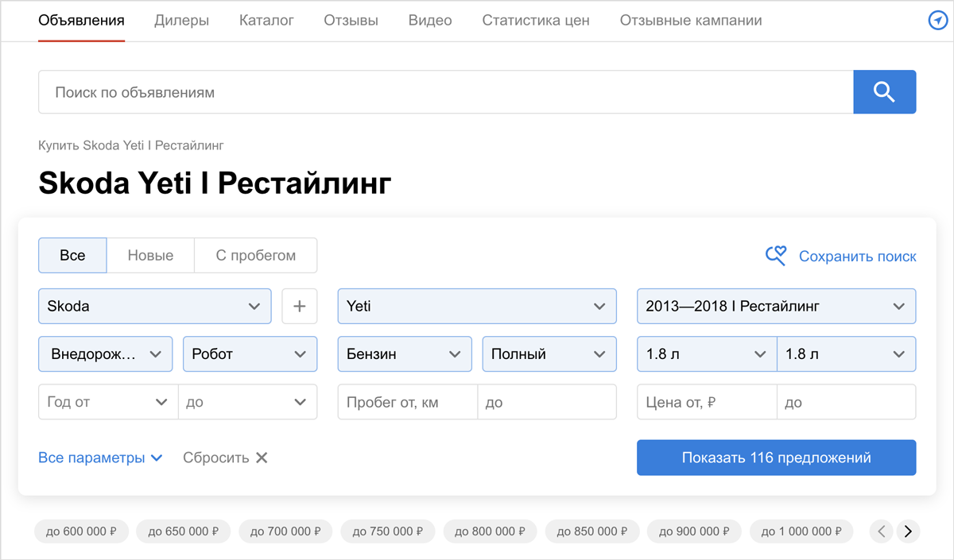This screenshot has height=560, width=954.
Task: Open the Отзывные кампании tab
Action: (x=691, y=21)
